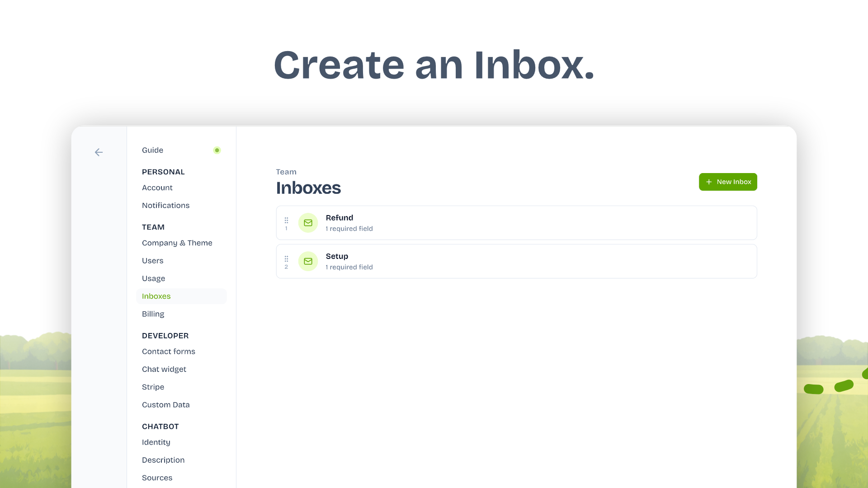This screenshot has height=488, width=868.
Task: Open chatbot Identity settings
Action: point(156,442)
